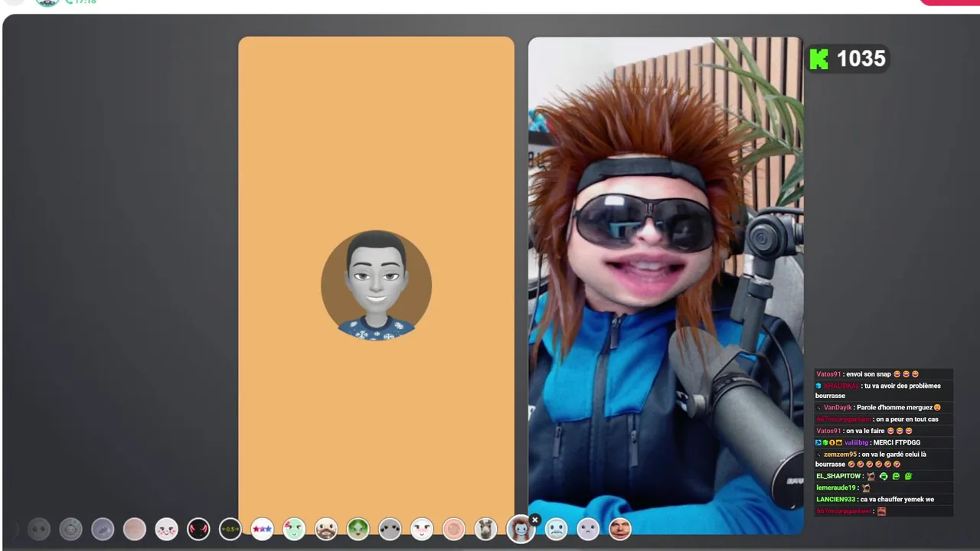The width and height of the screenshot is (980, 551).
Task: Click chat message 'on a peur en tout cas'
Action: click(907, 419)
